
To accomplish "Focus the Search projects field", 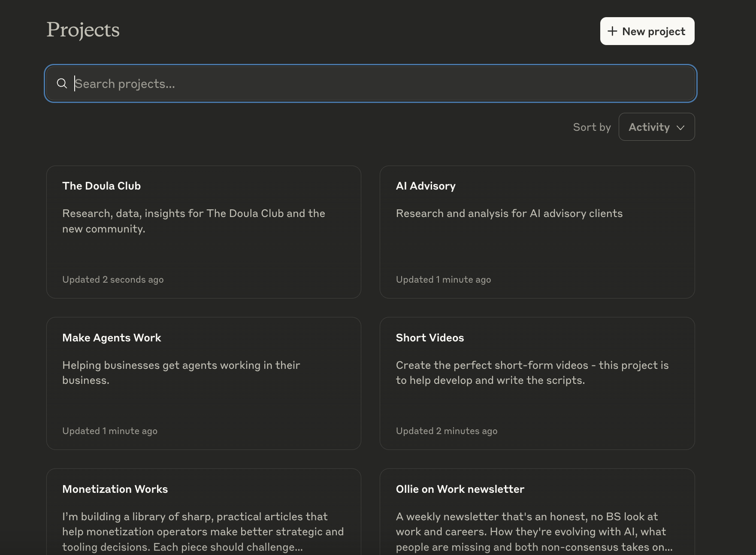I will pyautogui.click(x=371, y=84).
